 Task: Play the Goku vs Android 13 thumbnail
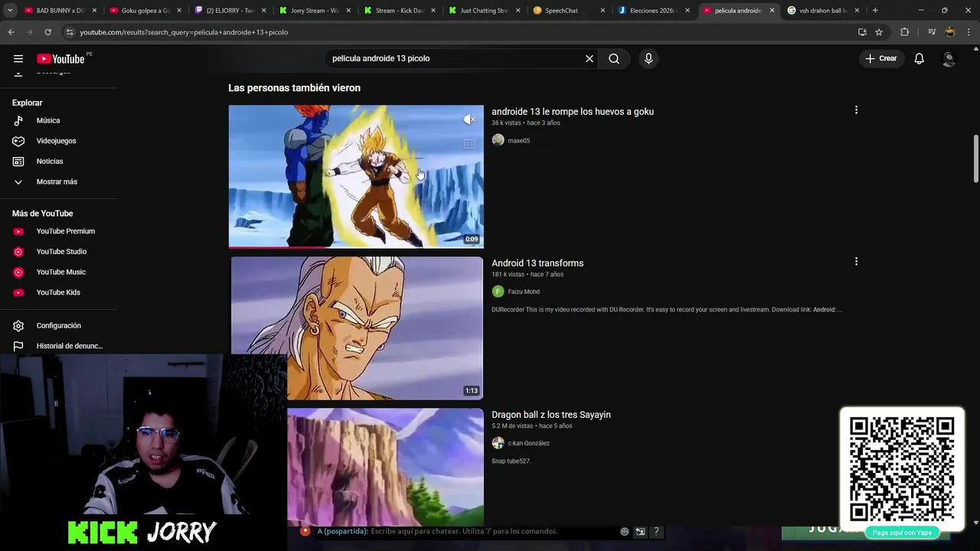(356, 177)
